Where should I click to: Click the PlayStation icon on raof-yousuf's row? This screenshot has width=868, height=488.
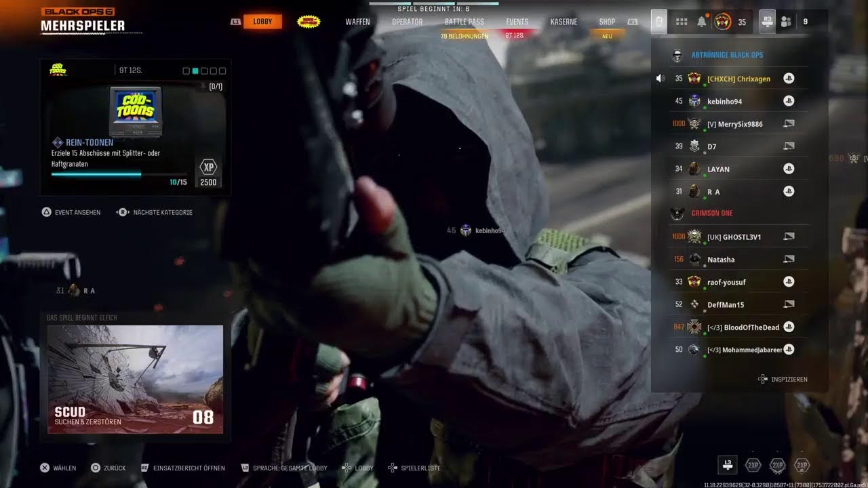(789, 281)
